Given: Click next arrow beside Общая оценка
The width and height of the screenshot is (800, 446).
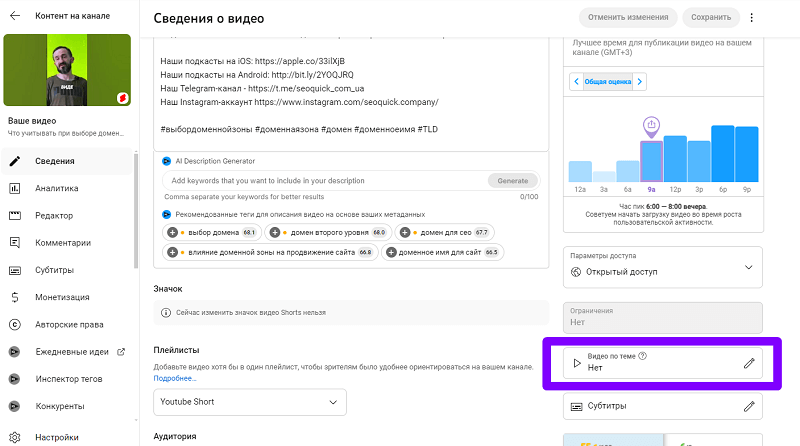Looking at the screenshot, I should [640, 82].
